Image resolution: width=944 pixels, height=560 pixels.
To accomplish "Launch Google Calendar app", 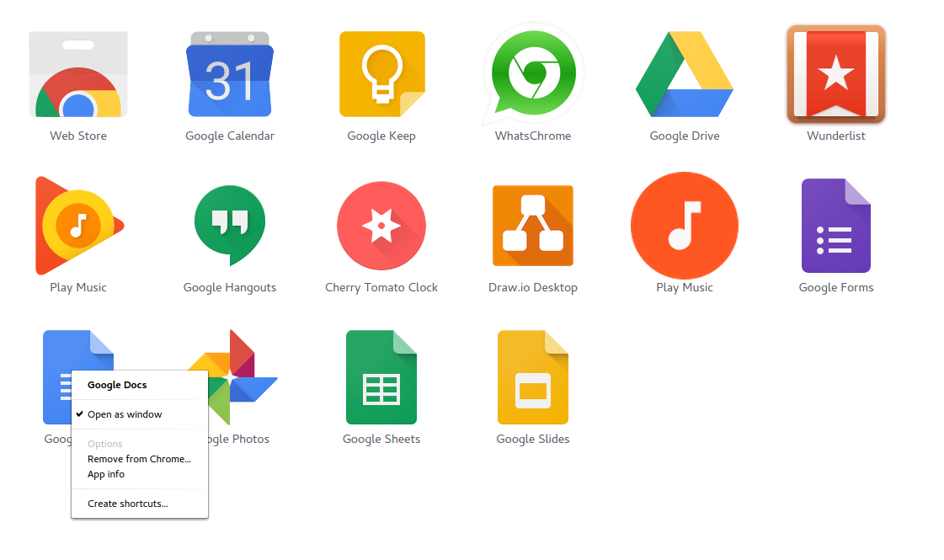I will point(230,74).
